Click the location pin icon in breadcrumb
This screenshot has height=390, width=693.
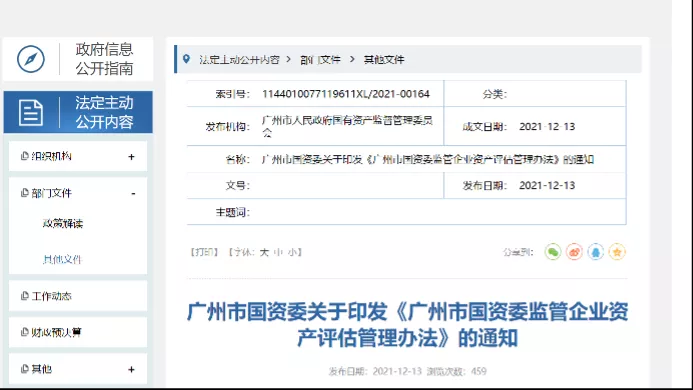click(187, 59)
